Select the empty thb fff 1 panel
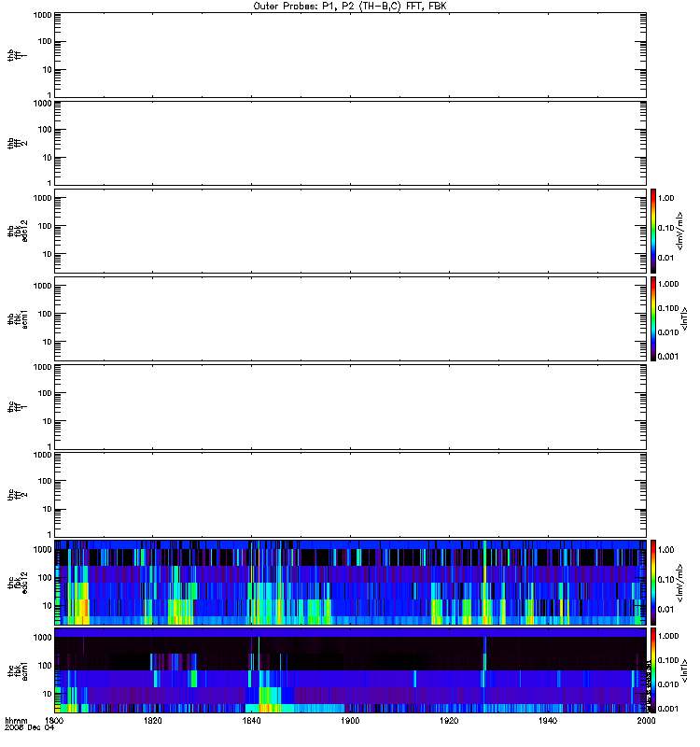Screen dimensions: 700x747 click(x=350, y=55)
